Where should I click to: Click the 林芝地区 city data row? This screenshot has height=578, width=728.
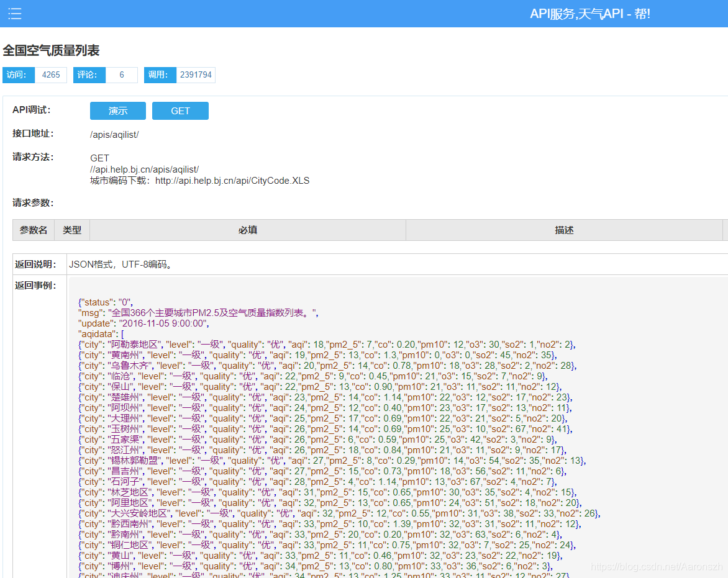tap(328, 492)
